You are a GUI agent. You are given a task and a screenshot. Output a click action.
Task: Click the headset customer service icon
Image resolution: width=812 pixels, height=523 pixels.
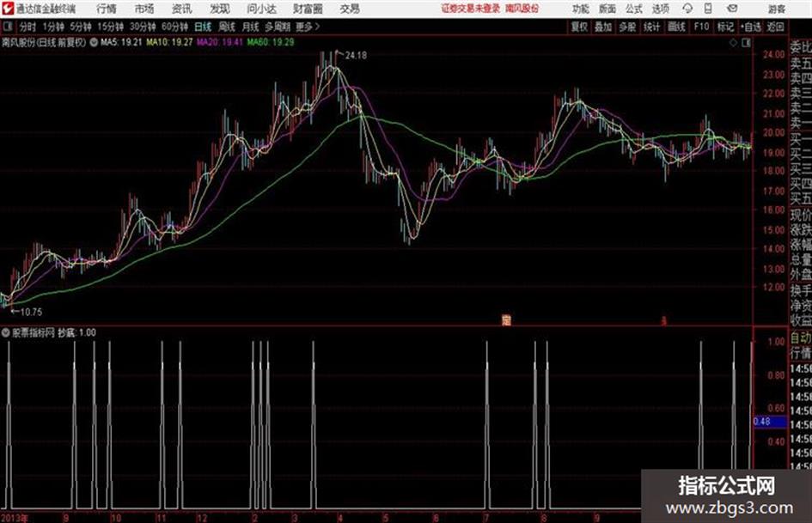pyautogui.click(x=687, y=9)
